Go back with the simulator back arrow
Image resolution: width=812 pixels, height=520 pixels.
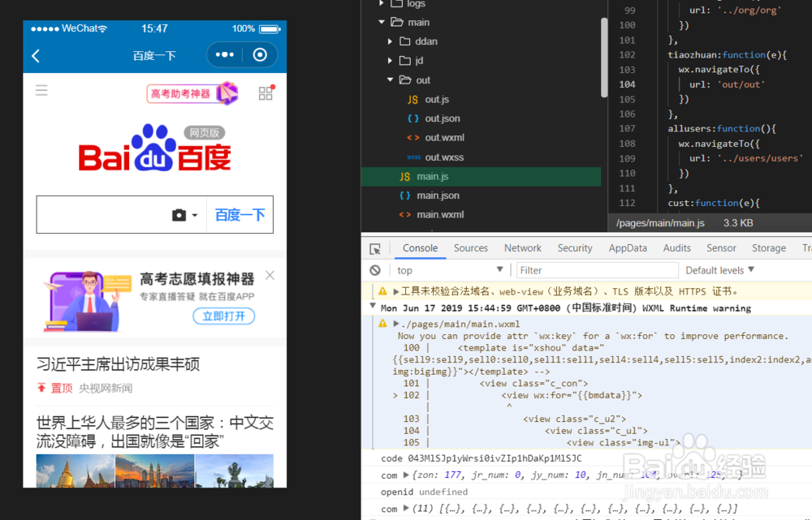36,56
